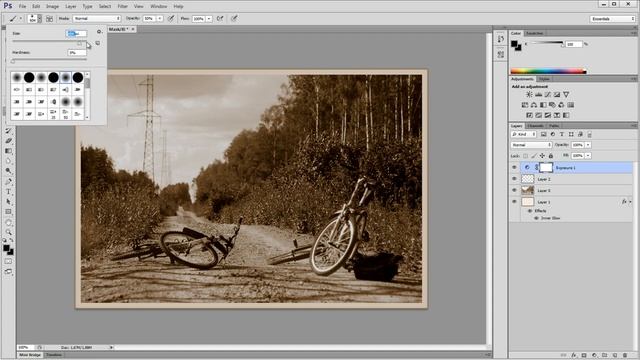Open the Filter menu
The width and height of the screenshot is (640, 360).
pyautogui.click(x=122, y=7)
